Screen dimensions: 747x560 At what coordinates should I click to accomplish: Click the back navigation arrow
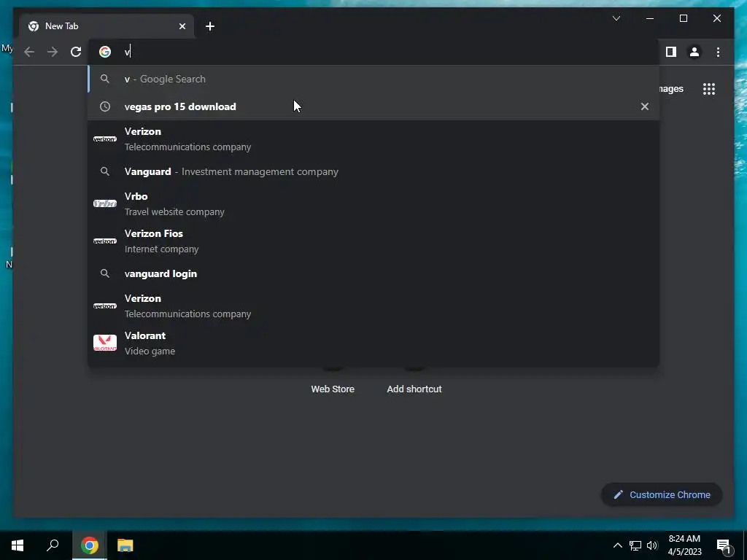(x=29, y=52)
